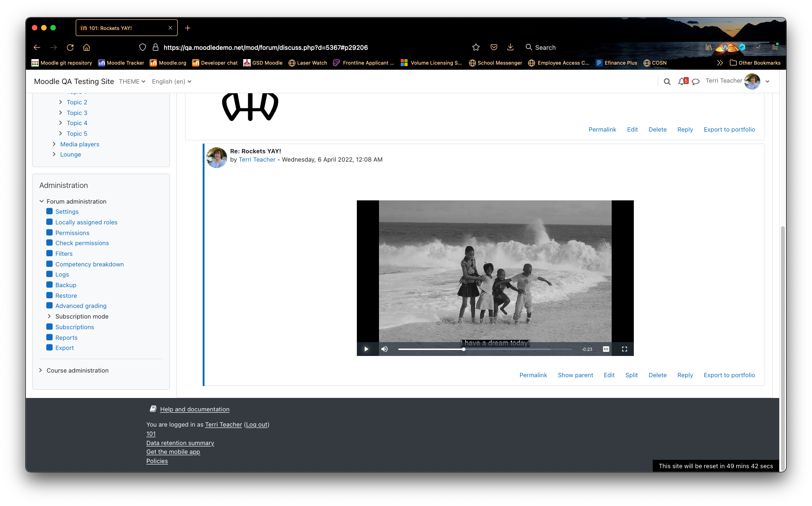
Task: Open forum Logs
Action: point(62,274)
